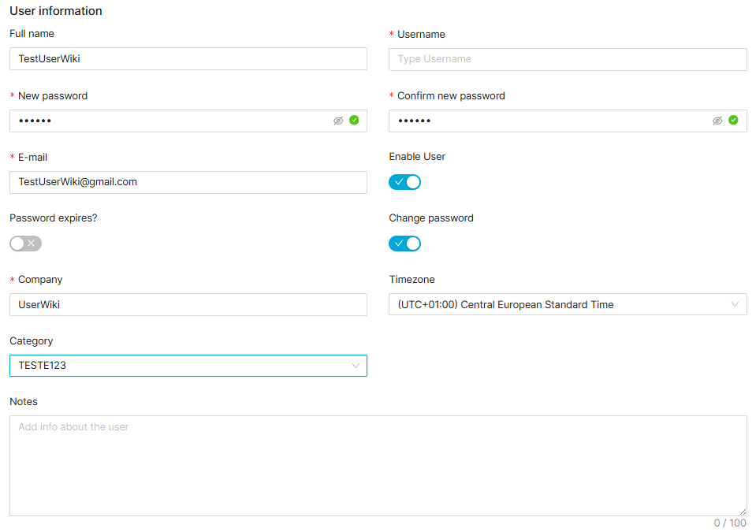The width and height of the screenshot is (756, 532).
Task: Click the Company input field
Action: [188, 304]
